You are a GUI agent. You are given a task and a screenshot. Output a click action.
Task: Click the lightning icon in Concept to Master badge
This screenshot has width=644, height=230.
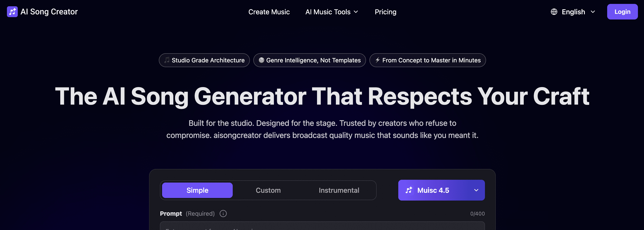point(377,60)
